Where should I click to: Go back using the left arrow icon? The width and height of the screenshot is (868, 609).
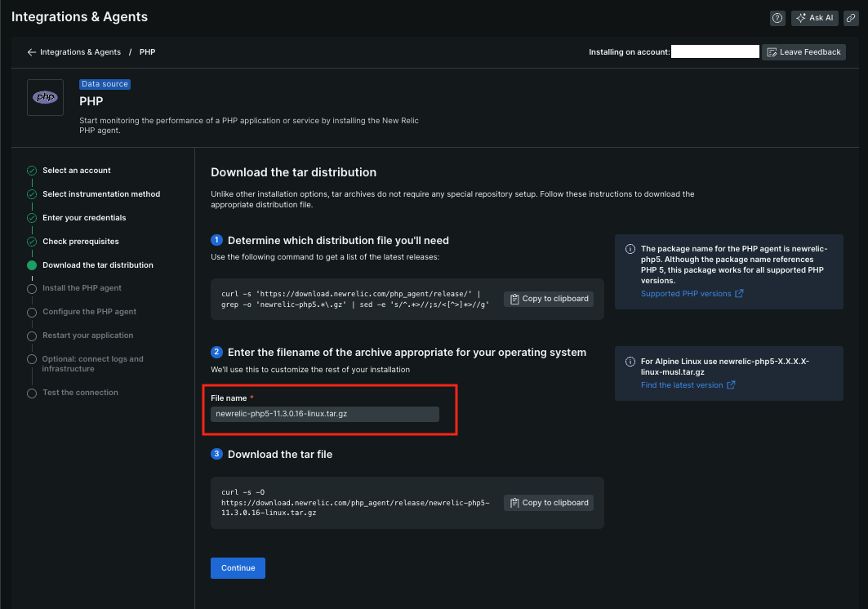[x=32, y=52]
